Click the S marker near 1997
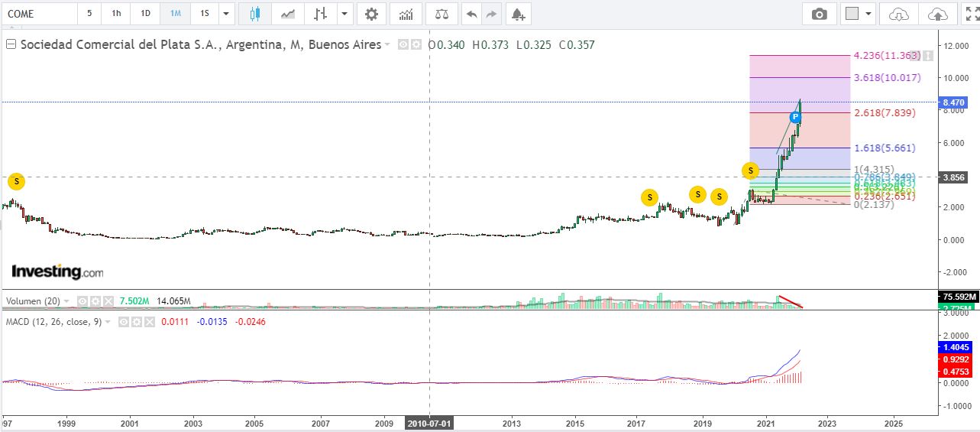980x432 pixels. click(x=16, y=182)
